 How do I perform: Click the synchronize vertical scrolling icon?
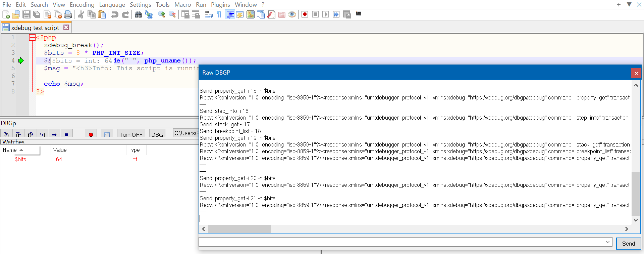tap(185, 14)
